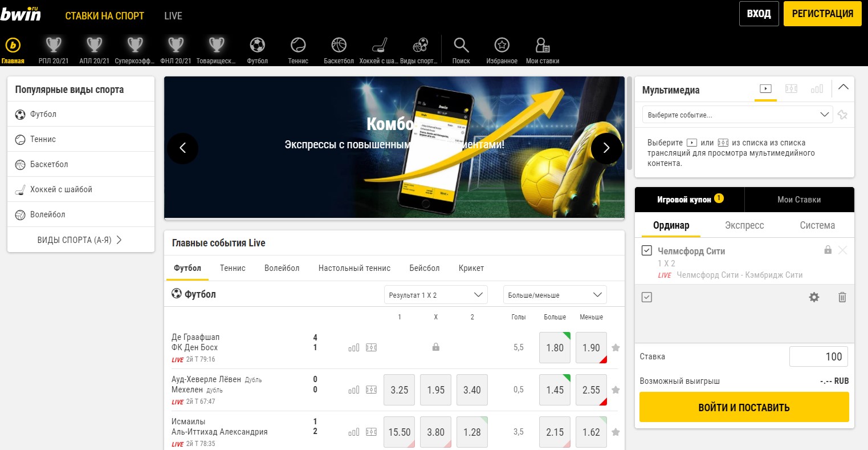Uncheck Челмсфорд Сити bet checkbox
868x450 pixels.
coord(647,250)
